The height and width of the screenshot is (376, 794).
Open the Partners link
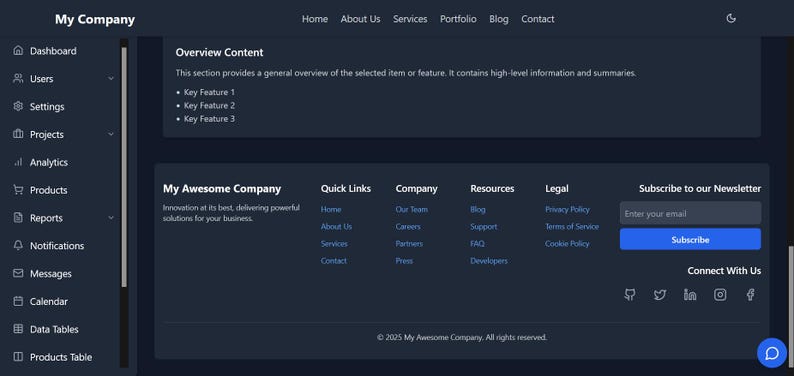coord(409,244)
